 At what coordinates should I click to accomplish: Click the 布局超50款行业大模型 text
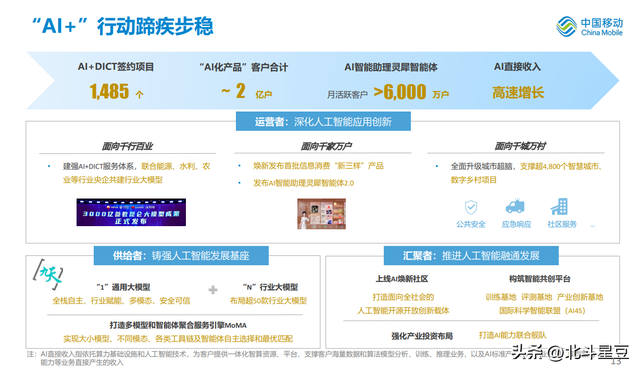(x=268, y=301)
